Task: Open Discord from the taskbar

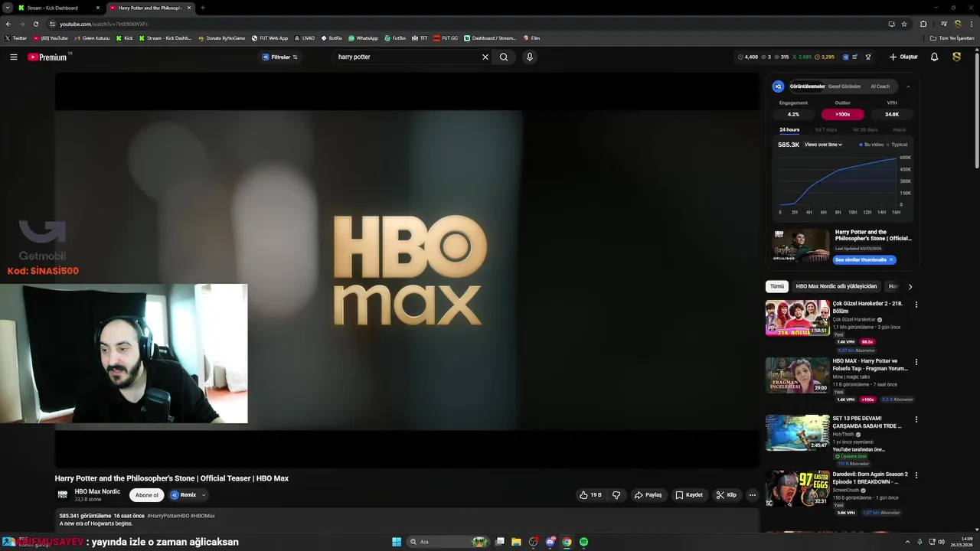Action: (550, 542)
